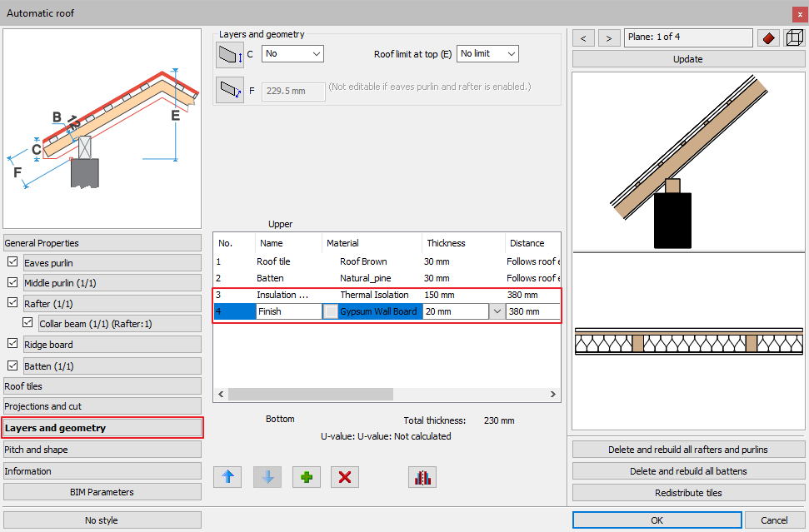Expand the Roof limit at top dropdown

point(487,54)
